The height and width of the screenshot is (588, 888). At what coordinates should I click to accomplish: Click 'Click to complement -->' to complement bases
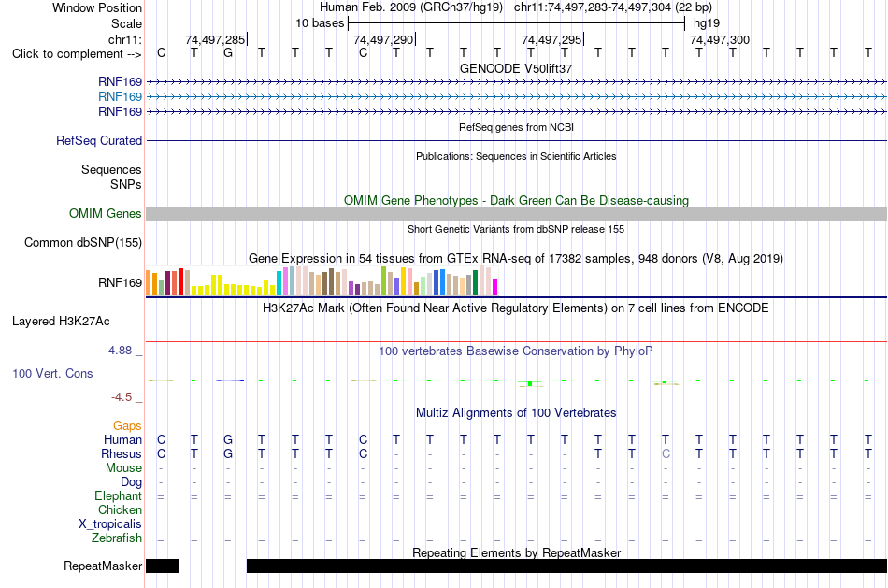click(77, 54)
